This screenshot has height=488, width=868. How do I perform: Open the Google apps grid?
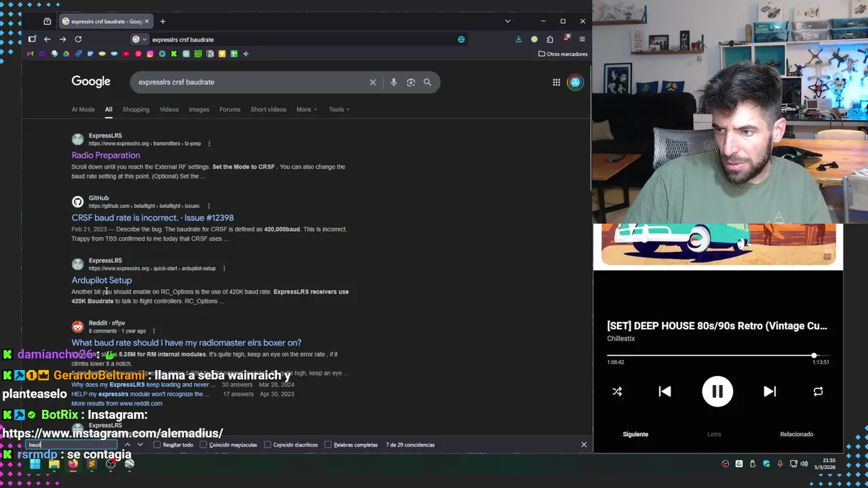pyautogui.click(x=556, y=82)
